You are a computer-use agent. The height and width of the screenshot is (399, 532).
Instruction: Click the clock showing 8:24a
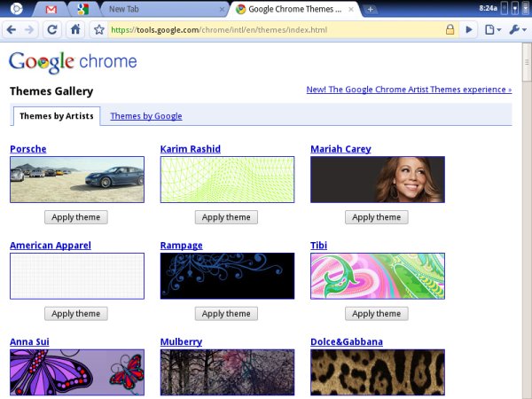489,8
